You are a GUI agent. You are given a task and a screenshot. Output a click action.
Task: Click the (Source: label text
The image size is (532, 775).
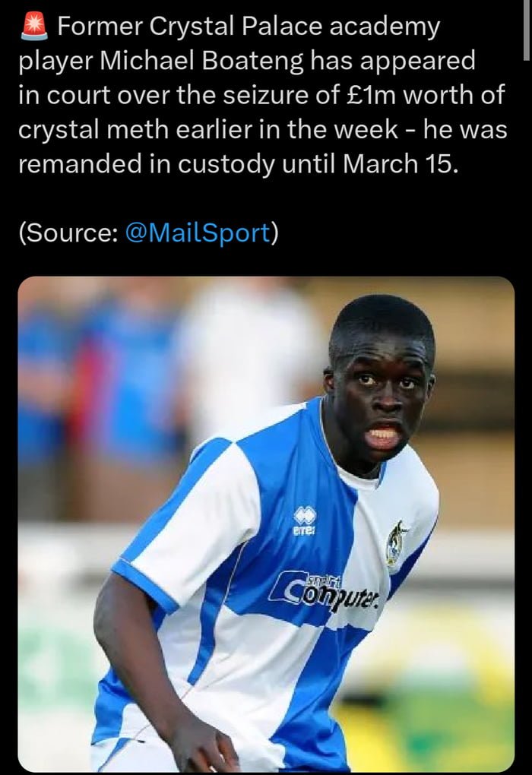(x=68, y=232)
